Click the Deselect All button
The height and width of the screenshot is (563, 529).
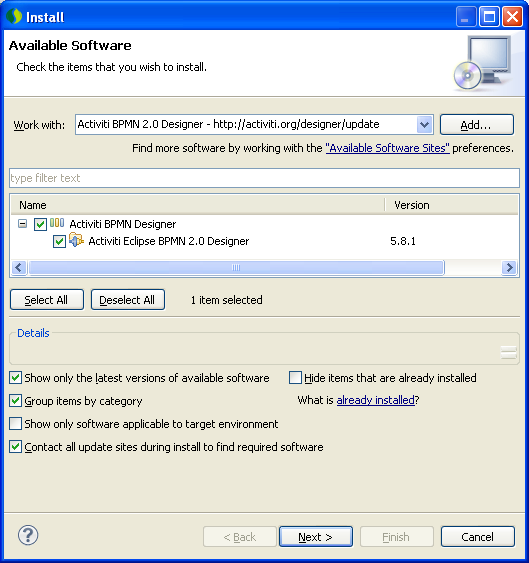coord(128,299)
